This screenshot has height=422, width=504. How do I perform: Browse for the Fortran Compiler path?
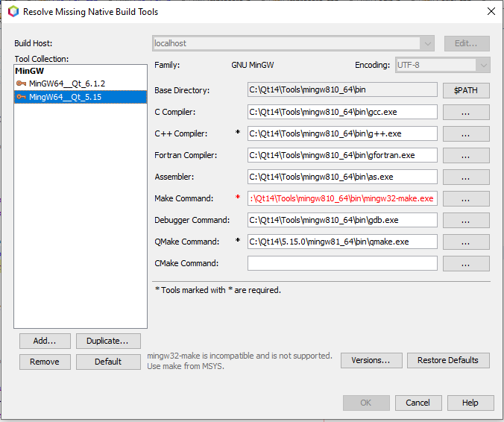466,155
